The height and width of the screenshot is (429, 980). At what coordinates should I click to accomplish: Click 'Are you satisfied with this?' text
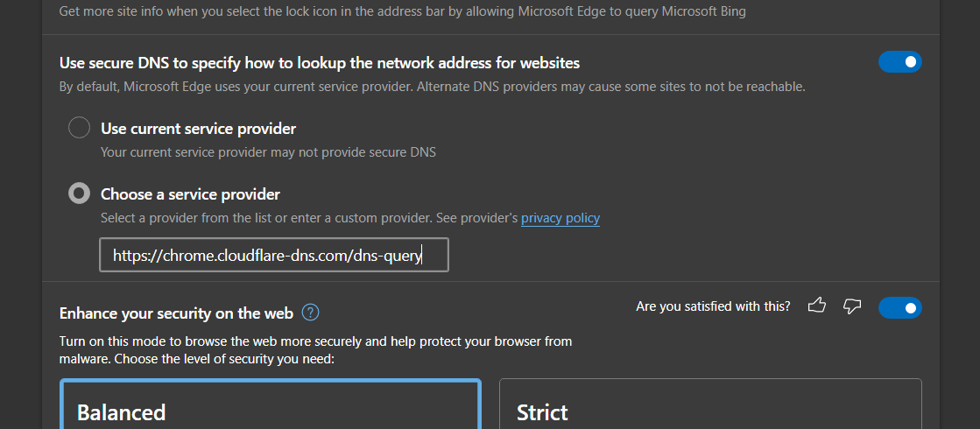coord(713,306)
